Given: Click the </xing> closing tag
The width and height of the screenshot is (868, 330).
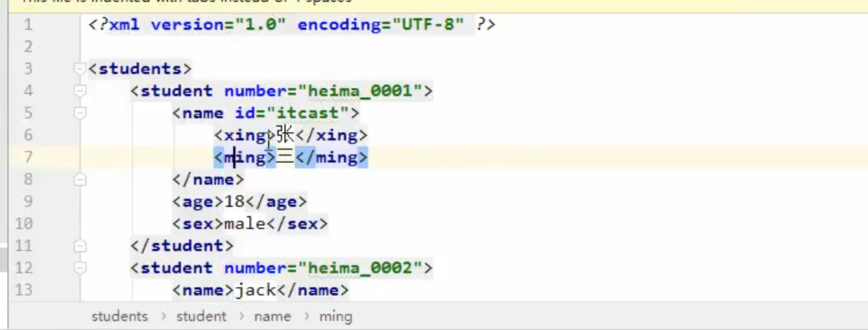Looking at the screenshot, I should click(331, 135).
